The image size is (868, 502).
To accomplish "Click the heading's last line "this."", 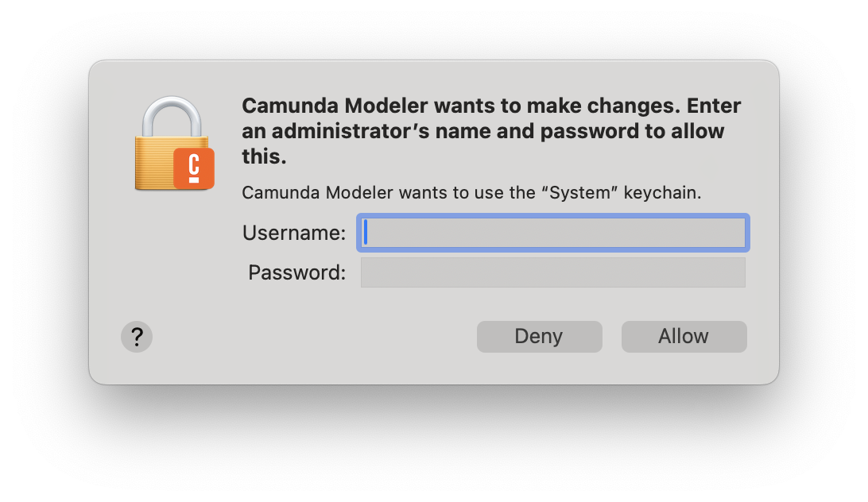I will pos(264,156).
